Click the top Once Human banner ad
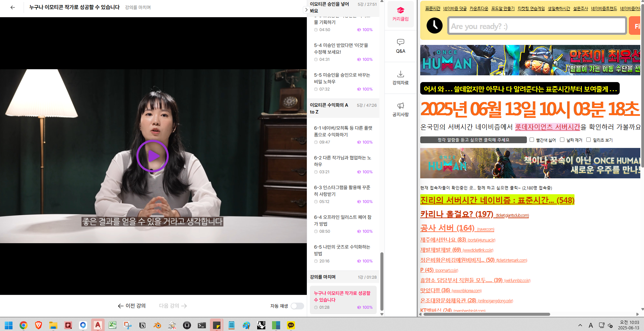Image resolution: width=644 pixels, height=331 pixels. [x=530, y=60]
